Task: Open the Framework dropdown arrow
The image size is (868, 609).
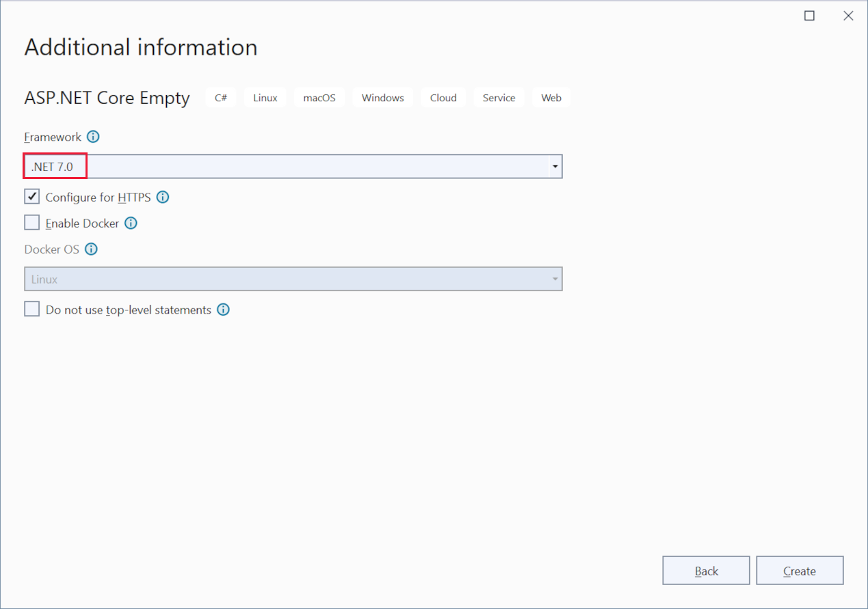Action: [x=555, y=167]
